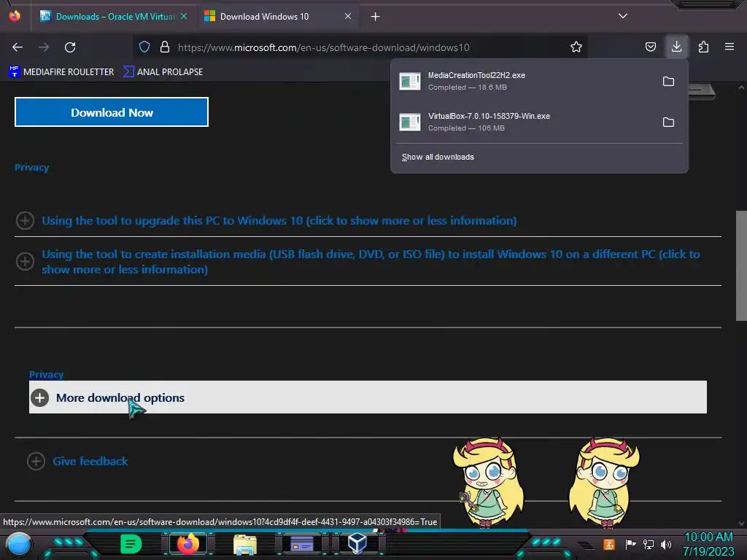Open File Explorer from the taskbar
747x560 pixels.
(245, 544)
